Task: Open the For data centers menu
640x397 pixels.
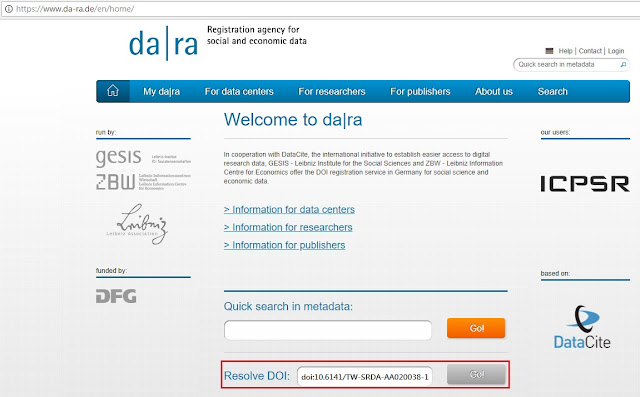Action: [x=239, y=91]
